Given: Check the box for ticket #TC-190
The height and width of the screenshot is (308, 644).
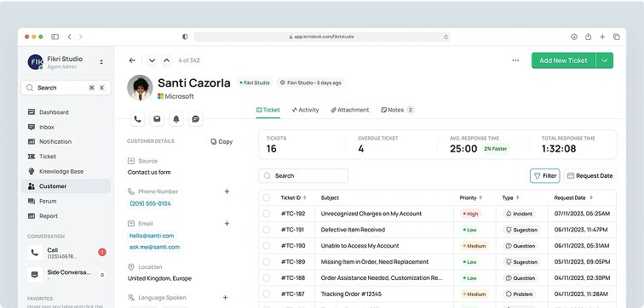Looking at the screenshot, I should (267, 246).
